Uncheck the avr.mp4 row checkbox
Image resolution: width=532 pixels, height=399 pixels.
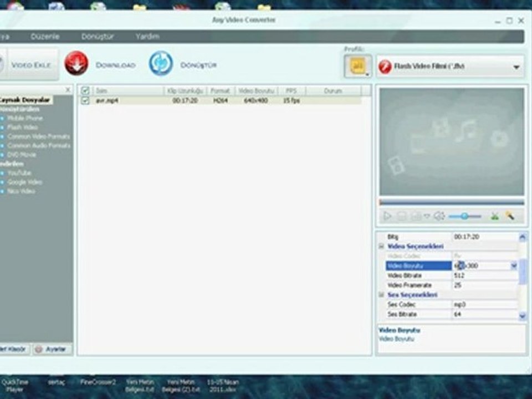[x=85, y=100]
